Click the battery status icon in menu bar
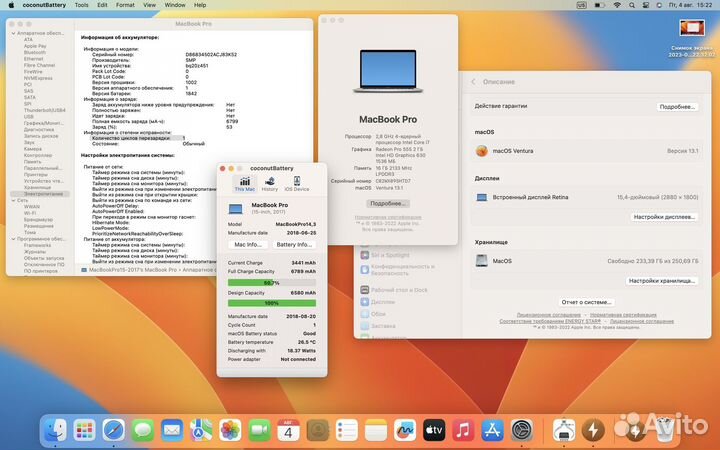Screen dimensions: 720x450 (599, 5)
